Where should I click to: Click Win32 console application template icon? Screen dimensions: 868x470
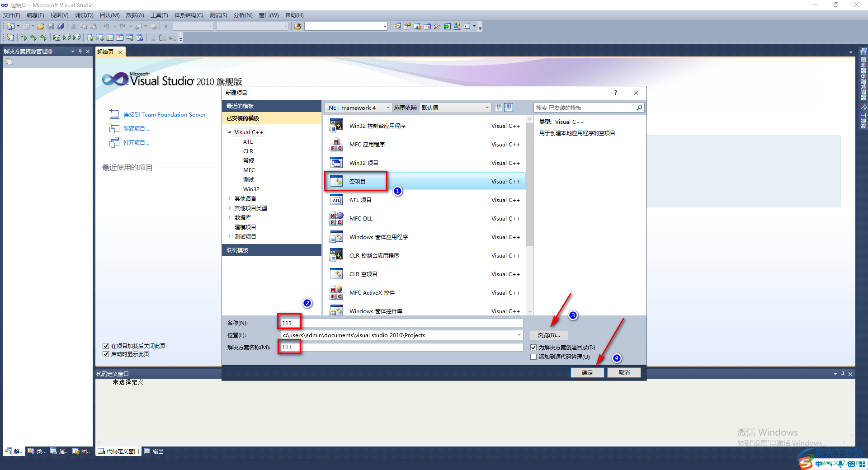[x=336, y=126]
